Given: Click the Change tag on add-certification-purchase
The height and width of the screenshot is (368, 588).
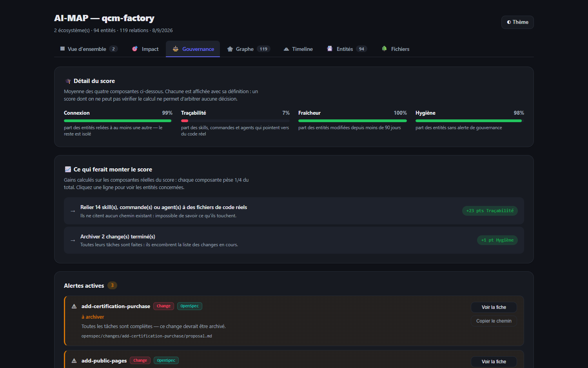Looking at the screenshot, I should pyautogui.click(x=164, y=306).
